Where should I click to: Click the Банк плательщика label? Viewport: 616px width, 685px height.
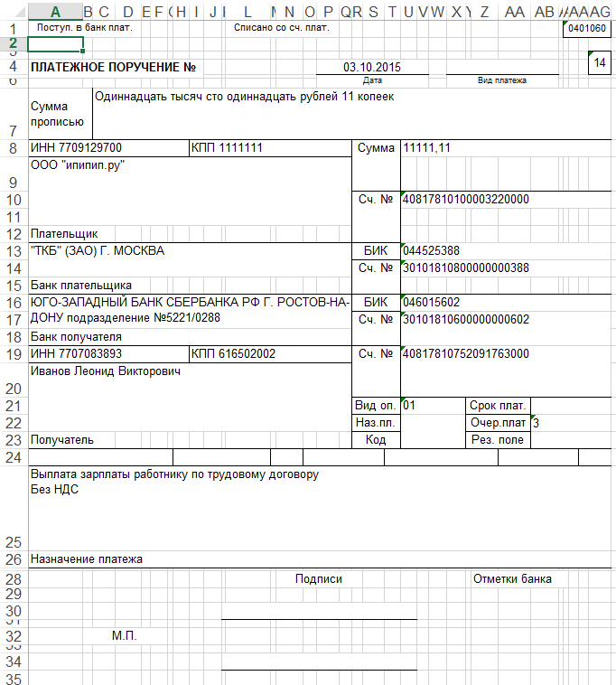(81, 286)
